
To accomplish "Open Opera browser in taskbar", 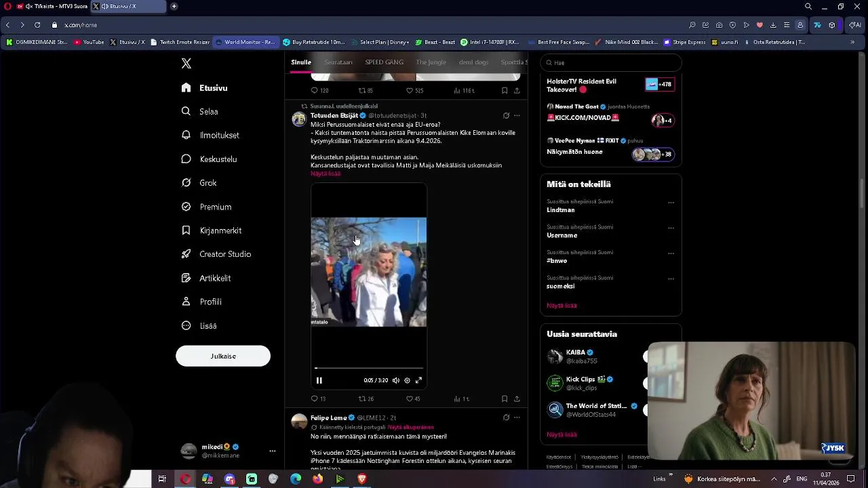I will pos(185,479).
